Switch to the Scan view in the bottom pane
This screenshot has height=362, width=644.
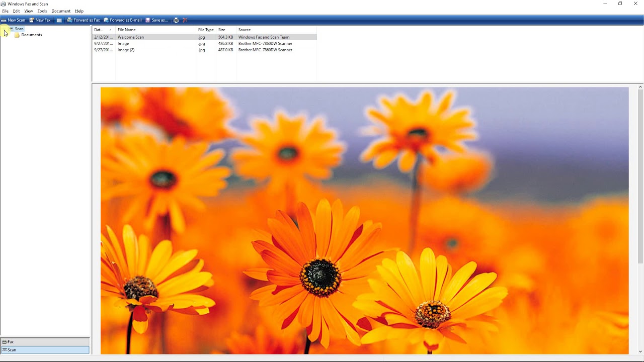click(45, 350)
